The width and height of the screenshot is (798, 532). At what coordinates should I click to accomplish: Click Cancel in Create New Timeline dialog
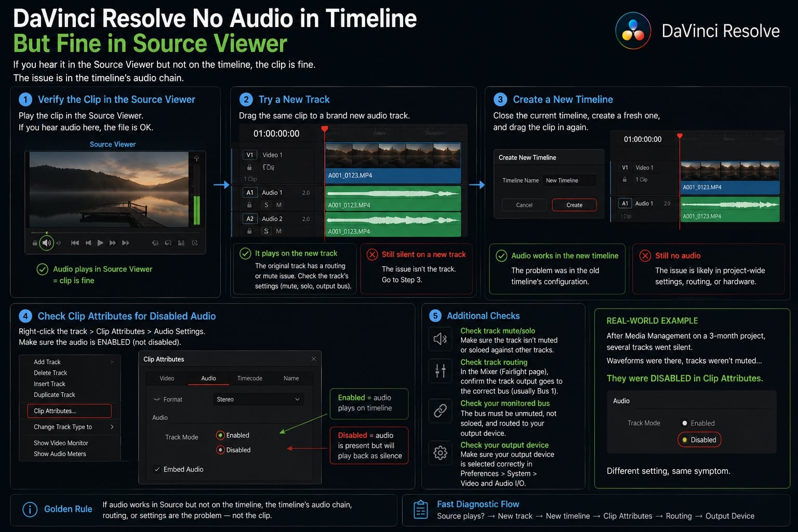coord(524,205)
